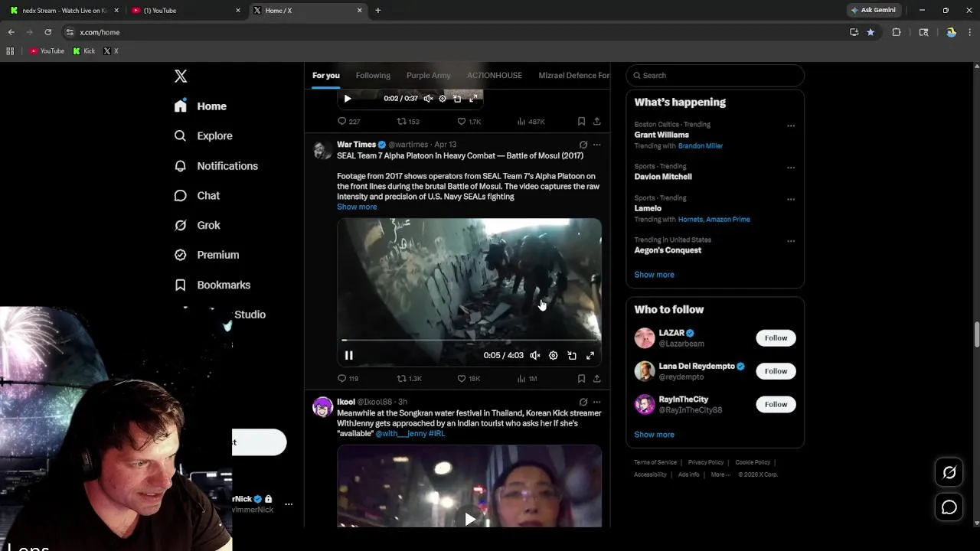Follow Lana Del Reydempto account
Image resolution: width=980 pixels, height=551 pixels.
[x=776, y=371]
